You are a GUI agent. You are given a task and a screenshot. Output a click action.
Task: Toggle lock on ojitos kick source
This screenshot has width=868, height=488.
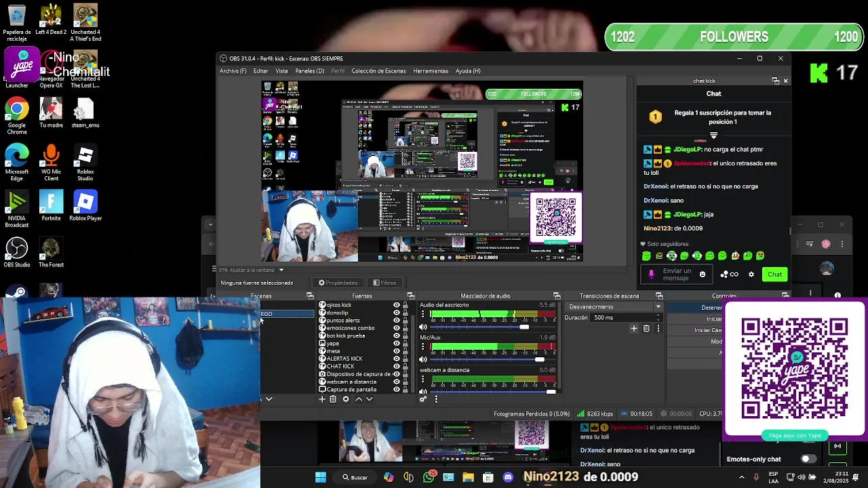click(x=406, y=305)
